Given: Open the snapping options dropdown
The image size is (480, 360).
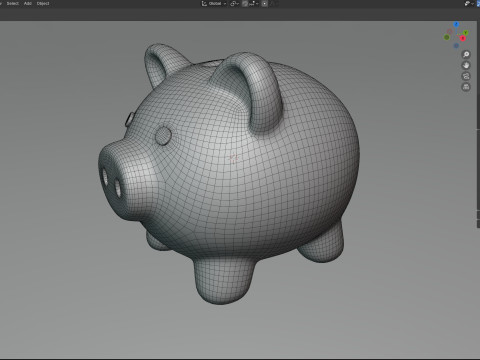Looking at the screenshot, I should pos(254,4).
